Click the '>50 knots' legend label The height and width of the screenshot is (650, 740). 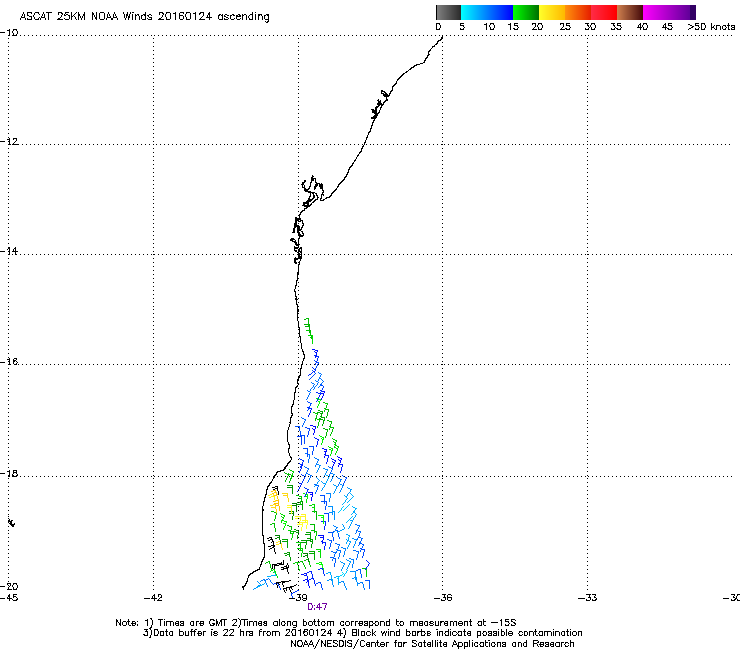point(711,27)
